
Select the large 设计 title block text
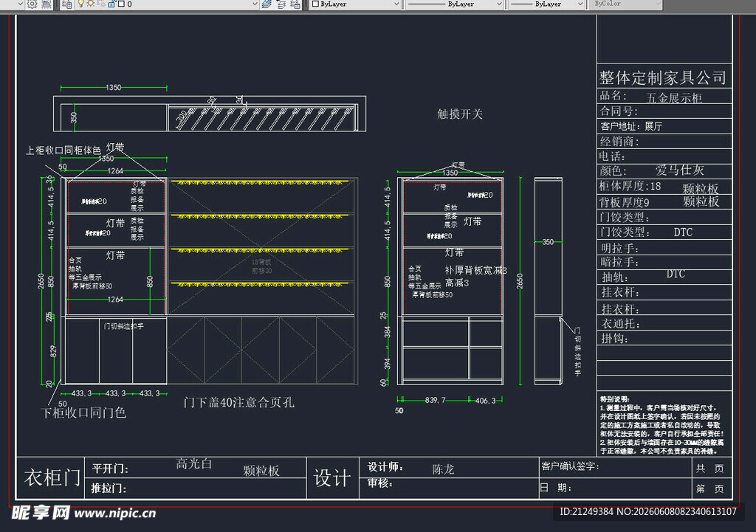coord(331,477)
